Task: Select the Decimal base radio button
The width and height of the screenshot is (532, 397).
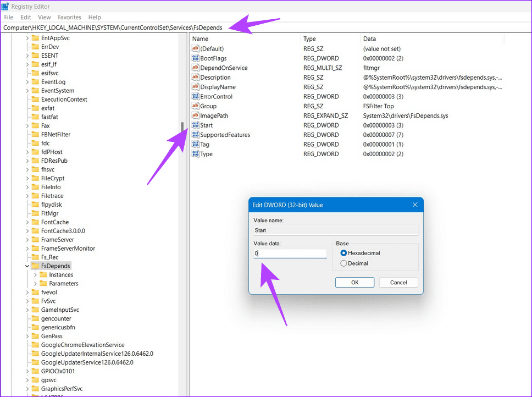Action: (342, 263)
